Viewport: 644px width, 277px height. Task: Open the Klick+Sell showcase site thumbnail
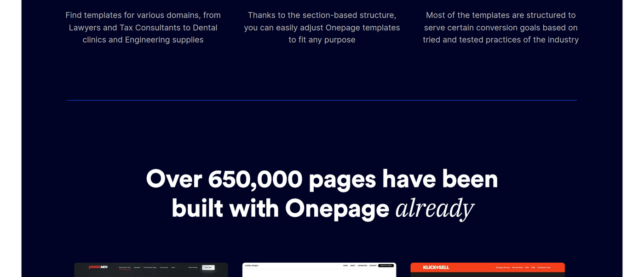coord(488,270)
